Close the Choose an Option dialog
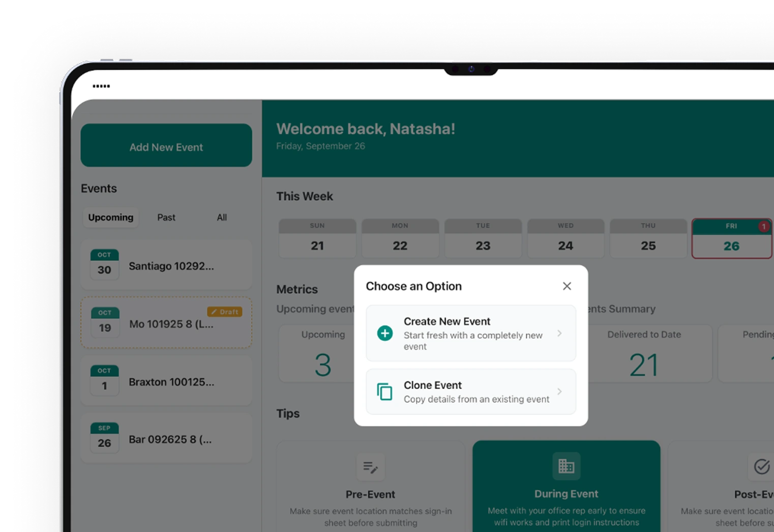Image resolution: width=774 pixels, height=532 pixels. [x=567, y=286]
